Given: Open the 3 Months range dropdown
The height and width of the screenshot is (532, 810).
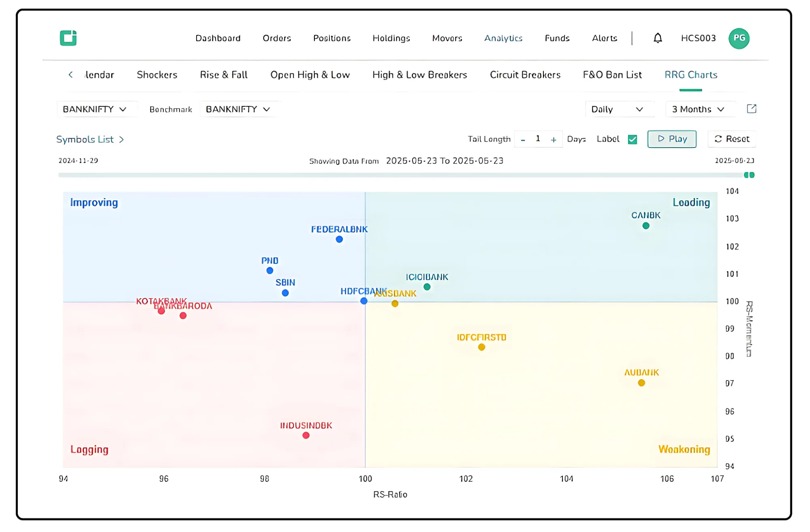Looking at the screenshot, I should pyautogui.click(x=698, y=109).
